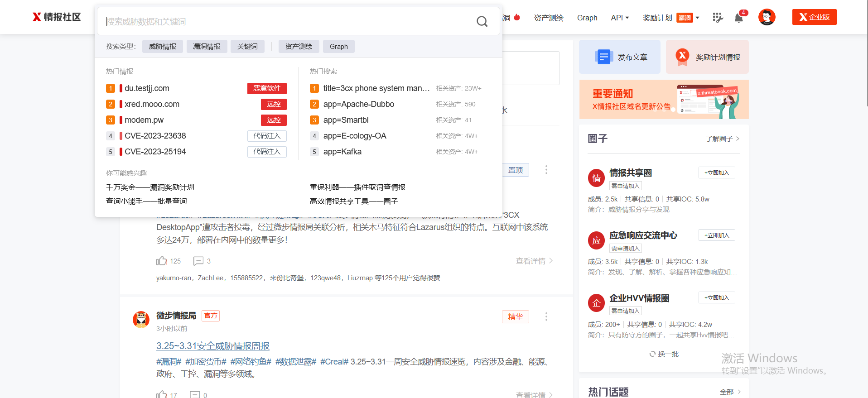Image resolution: width=868 pixels, height=398 pixels.
Task: Expand the API dropdown menu
Action: (620, 18)
